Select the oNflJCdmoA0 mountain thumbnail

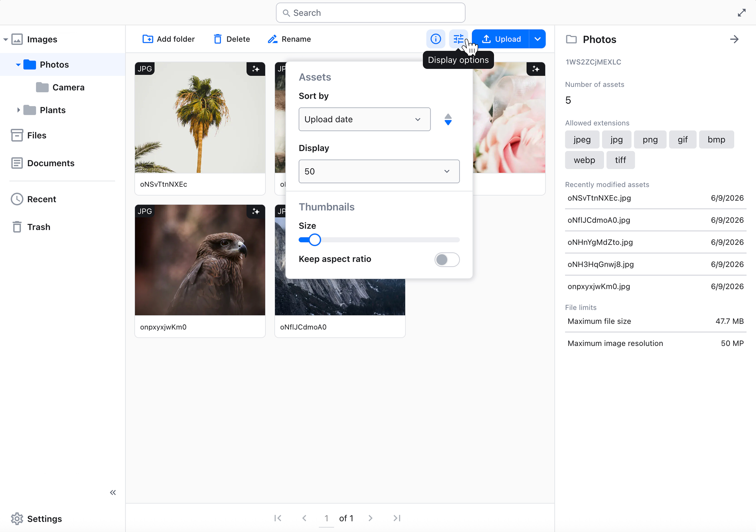tap(340, 297)
